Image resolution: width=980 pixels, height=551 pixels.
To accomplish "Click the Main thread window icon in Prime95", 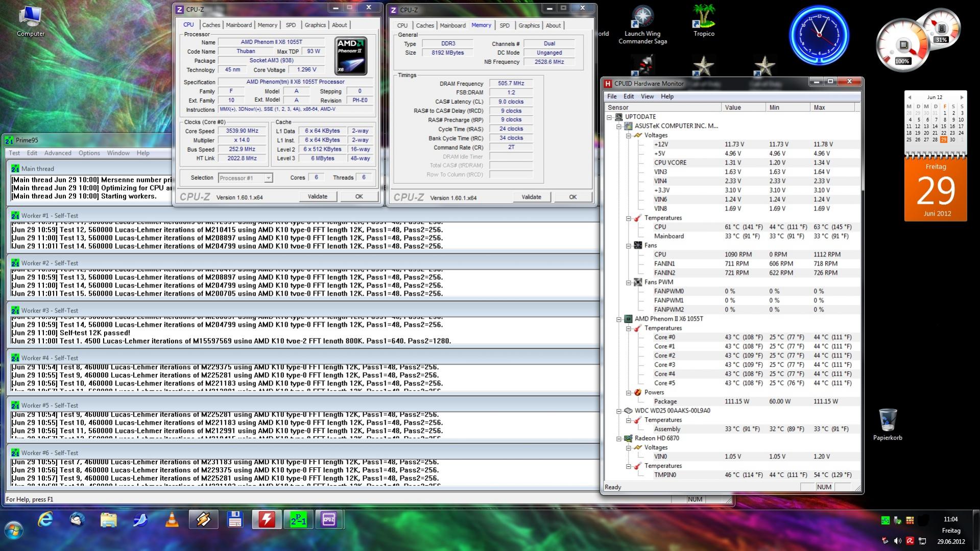I will (x=15, y=169).
